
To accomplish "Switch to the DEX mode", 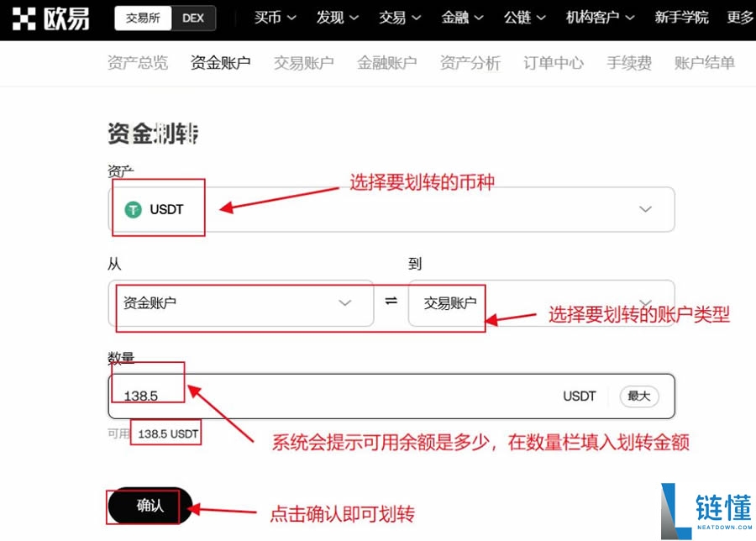I will point(192,17).
